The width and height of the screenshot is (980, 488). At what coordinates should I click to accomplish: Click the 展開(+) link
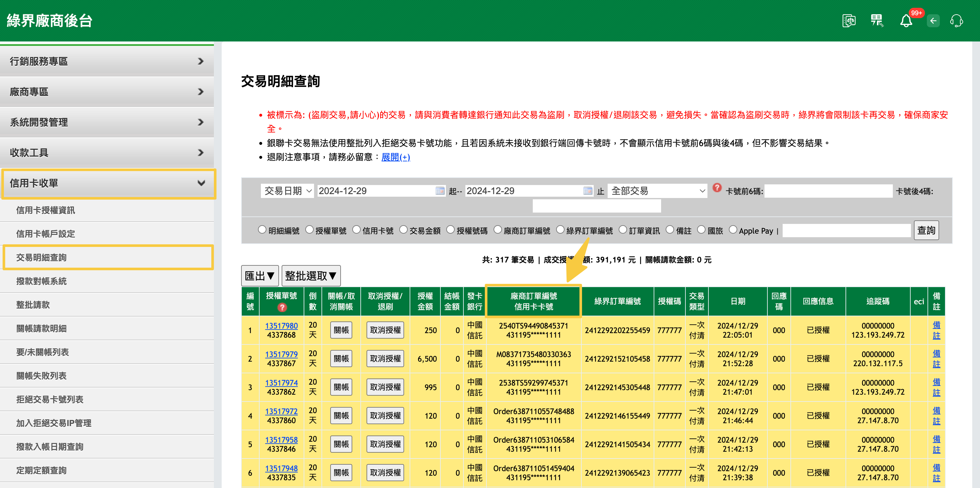pos(396,157)
